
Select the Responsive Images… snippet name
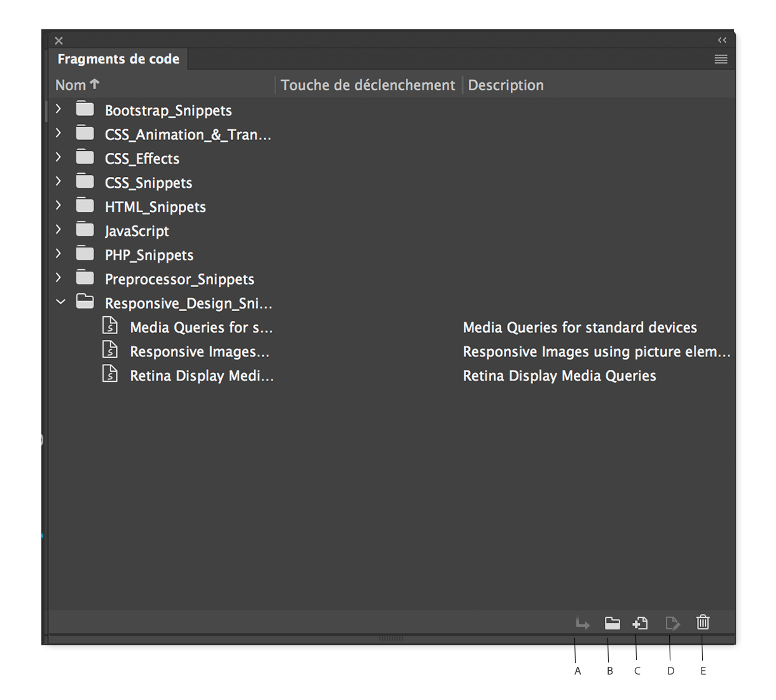click(200, 352)
